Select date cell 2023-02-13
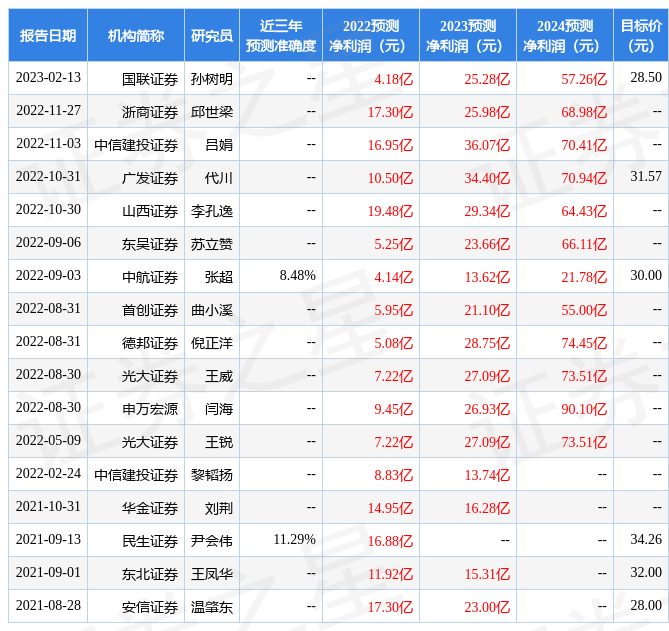Image resolution: width=669 pixels, height=631 pixels. pos(48,78)
